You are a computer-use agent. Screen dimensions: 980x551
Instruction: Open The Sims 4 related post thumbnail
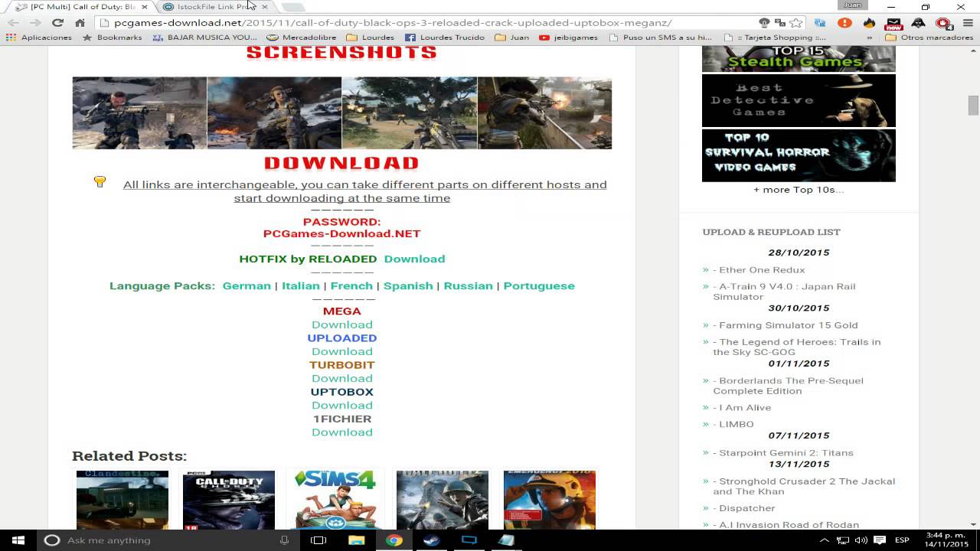(335, 500)
